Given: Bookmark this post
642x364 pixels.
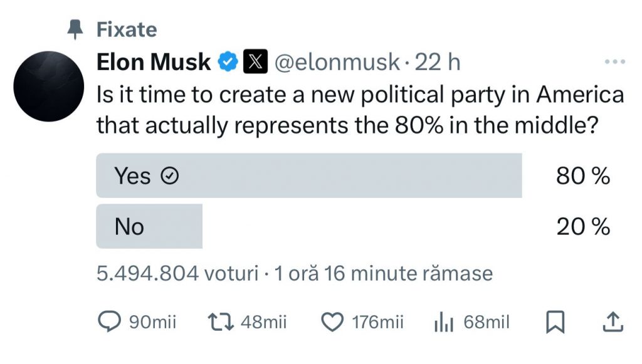Looking at the screenshot, I should click(x=555, y=322).
